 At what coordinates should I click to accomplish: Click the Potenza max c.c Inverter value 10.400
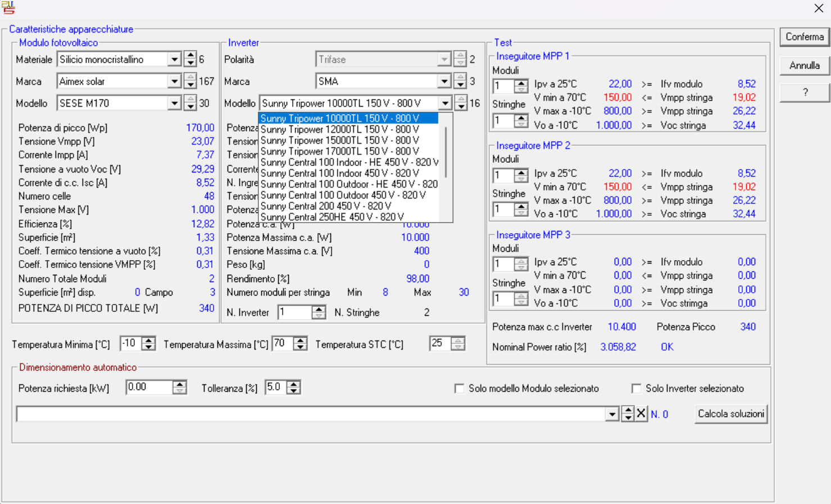point(621,327)
